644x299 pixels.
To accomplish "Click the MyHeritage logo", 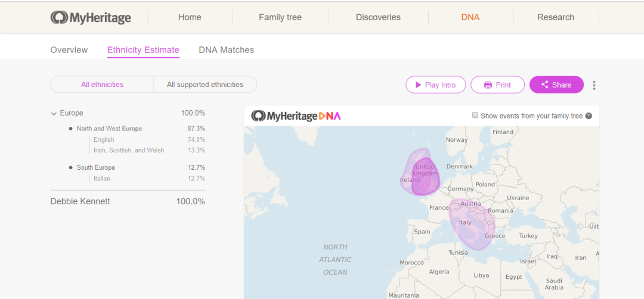I will point(91,18).
